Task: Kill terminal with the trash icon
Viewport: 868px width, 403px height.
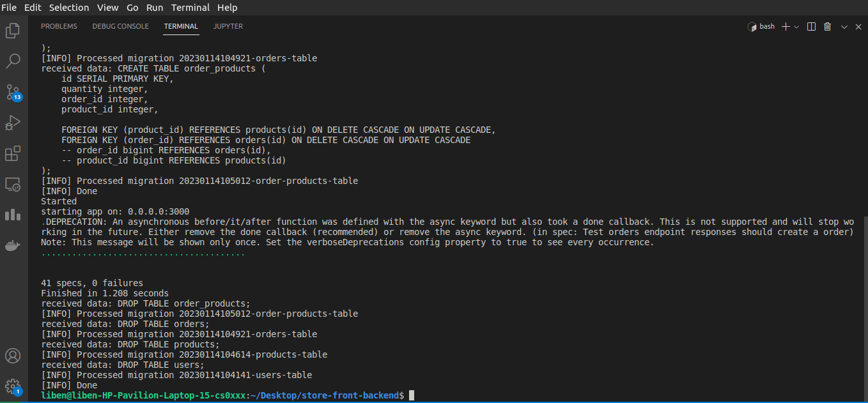Action: (x=827, y=27)
